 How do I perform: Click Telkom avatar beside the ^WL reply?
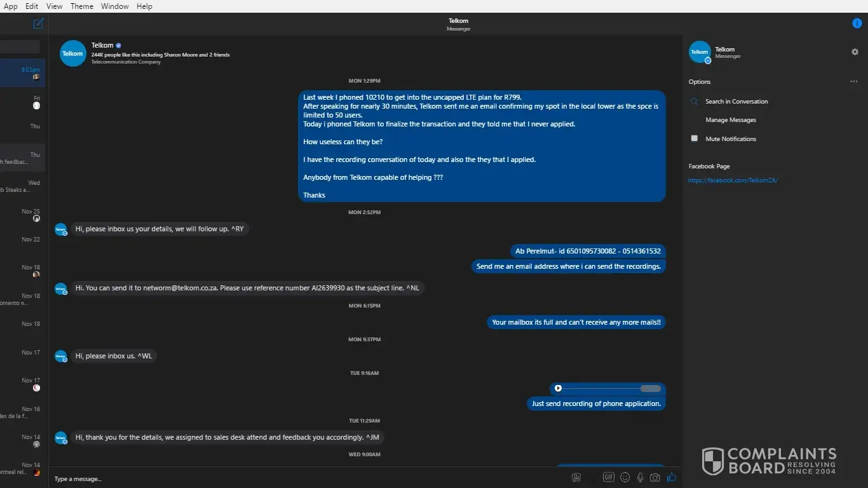click(61, 356)
